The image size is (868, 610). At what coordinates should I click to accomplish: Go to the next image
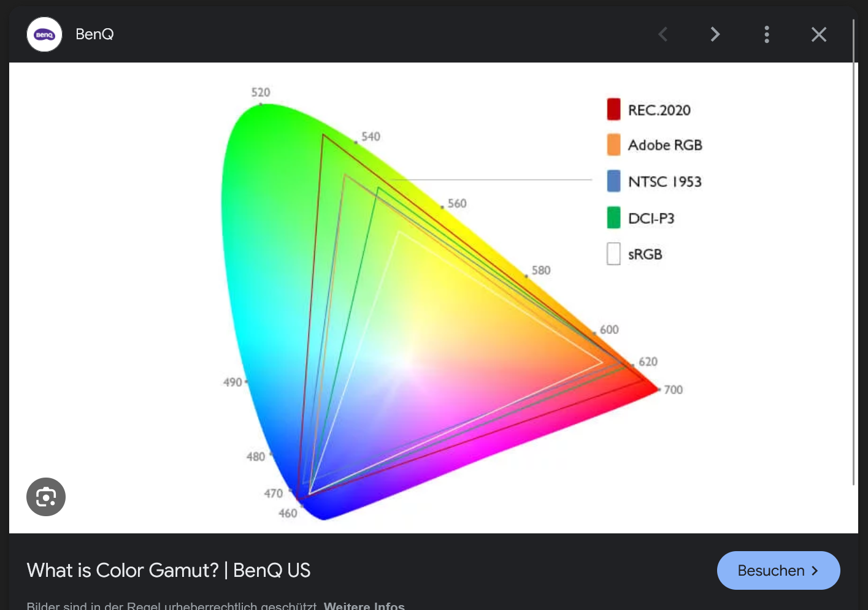(x=715, y=34)
